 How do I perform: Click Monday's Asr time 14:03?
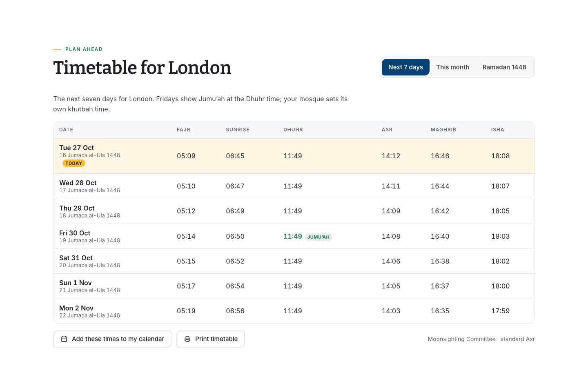tap(391, 311)
